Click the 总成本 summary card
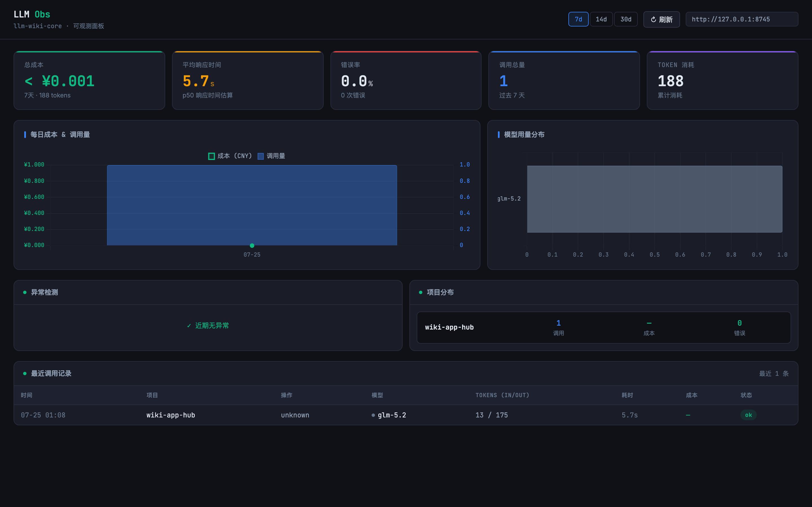This screenshot has height=507, width=812. tap(89, 81)
